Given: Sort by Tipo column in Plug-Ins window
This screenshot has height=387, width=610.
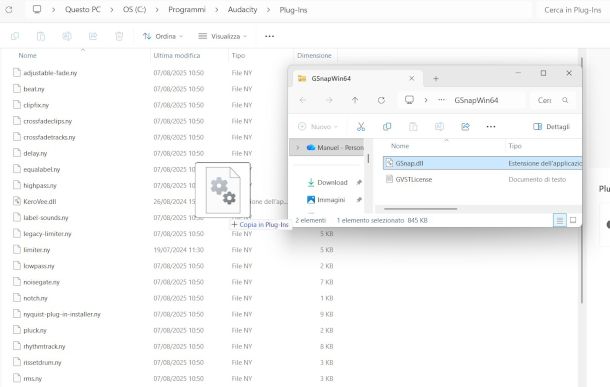Looking at the screenshot, I should (238, 56).
